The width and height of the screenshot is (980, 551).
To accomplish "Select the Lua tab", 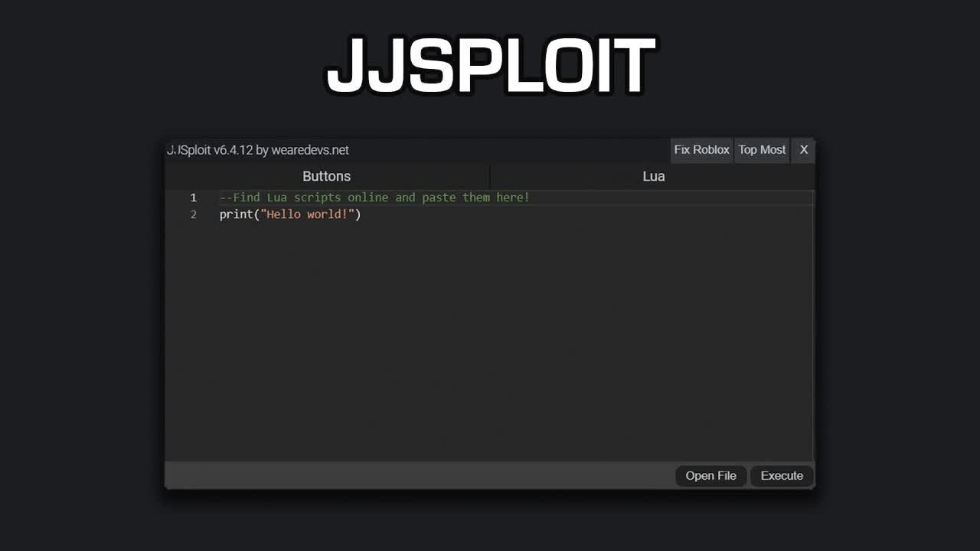I will pos(653,176).
